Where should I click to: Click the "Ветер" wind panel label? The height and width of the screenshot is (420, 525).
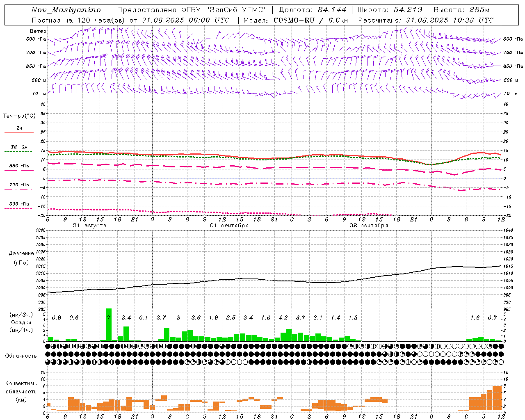coord(38,31)
